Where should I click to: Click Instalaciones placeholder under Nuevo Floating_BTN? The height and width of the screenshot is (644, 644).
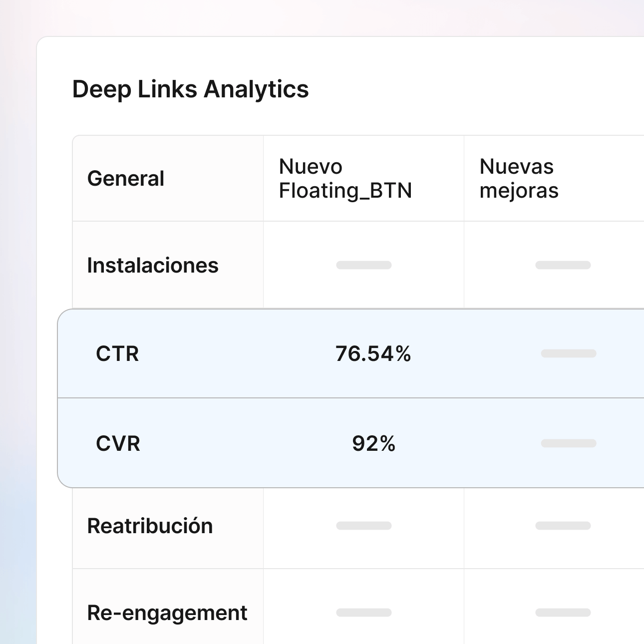tap(364, 265)
